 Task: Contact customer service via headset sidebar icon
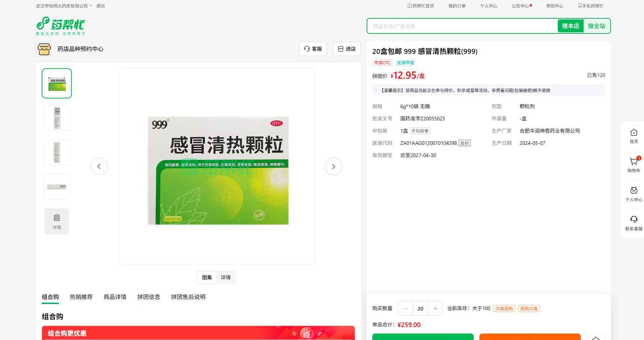634,220
